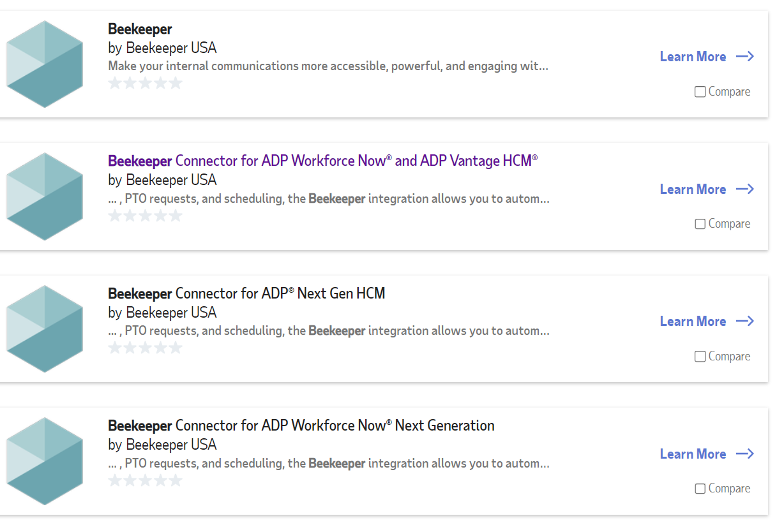The image size is (784, 532).
Task: Check the Compare box for Beekeeper app
Action: tap(700, 92)
